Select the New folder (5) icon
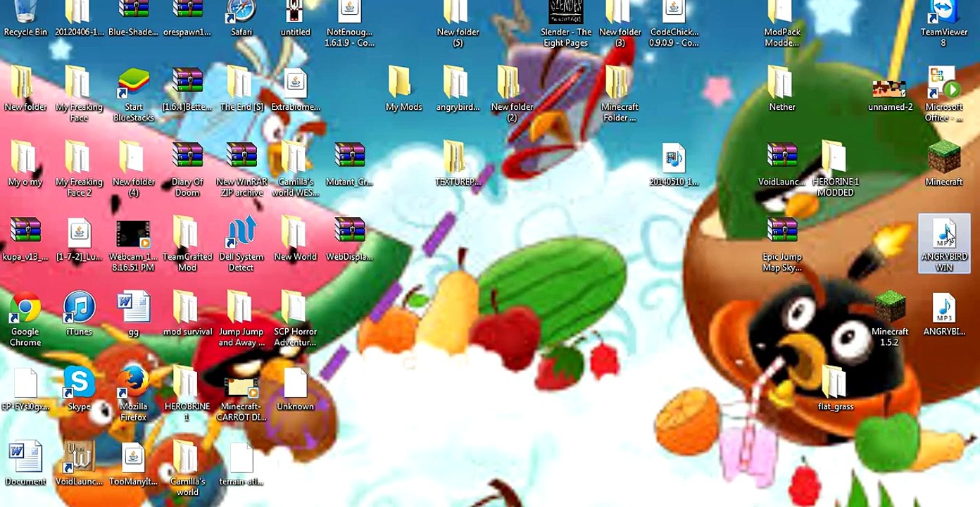The height and width of the screenshot is (507, 980). point(458,24)
